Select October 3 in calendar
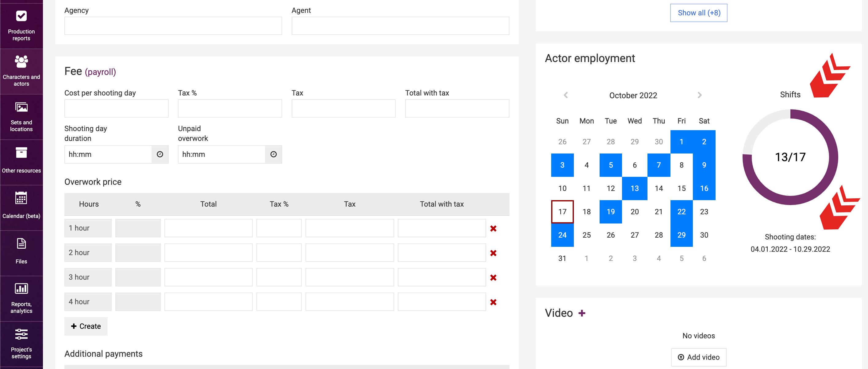The image size is (868, 369). pos(563,165)
